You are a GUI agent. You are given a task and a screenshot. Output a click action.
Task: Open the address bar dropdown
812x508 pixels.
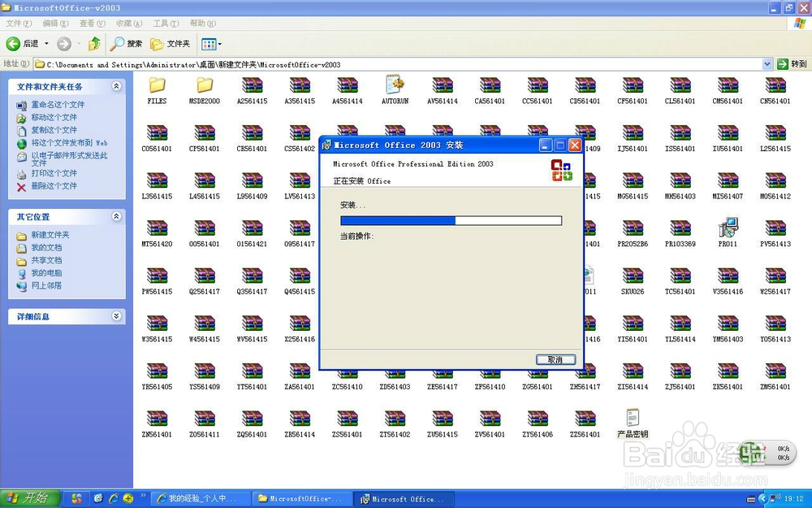(767, 63)
